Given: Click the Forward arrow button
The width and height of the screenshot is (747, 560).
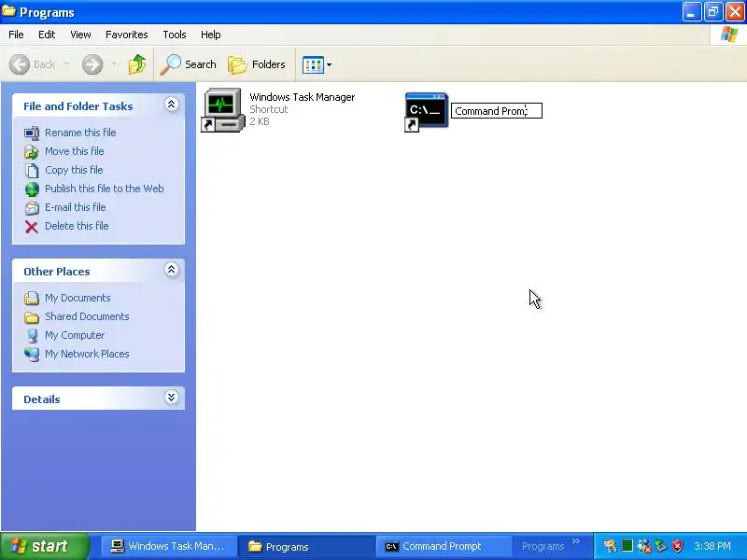Looking at the screenshot, I should [92, 64].
